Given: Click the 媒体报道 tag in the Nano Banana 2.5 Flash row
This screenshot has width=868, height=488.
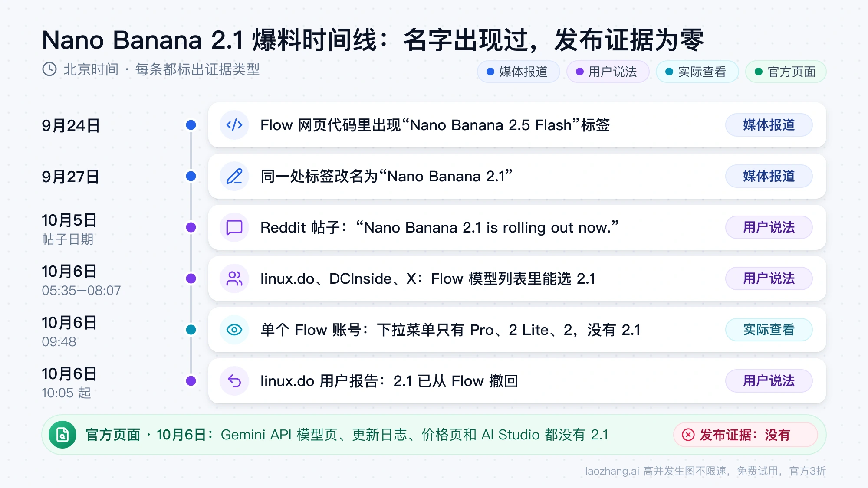Looking at the screenshot, I should [769, 125].
